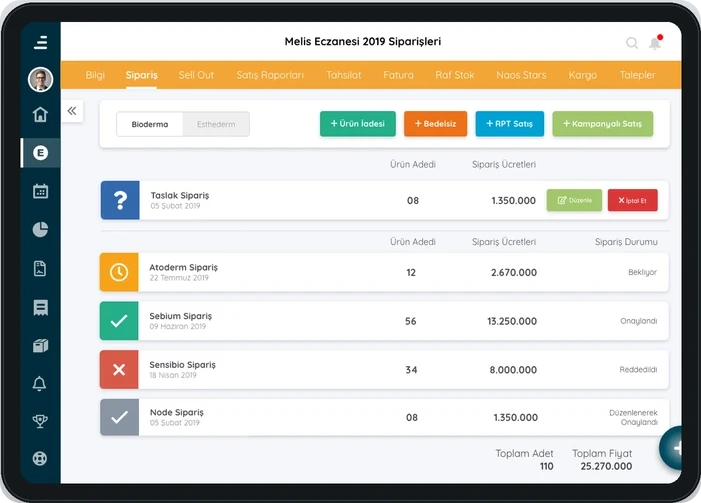Click the Toplam Adet 110 value

click(546, 466)
